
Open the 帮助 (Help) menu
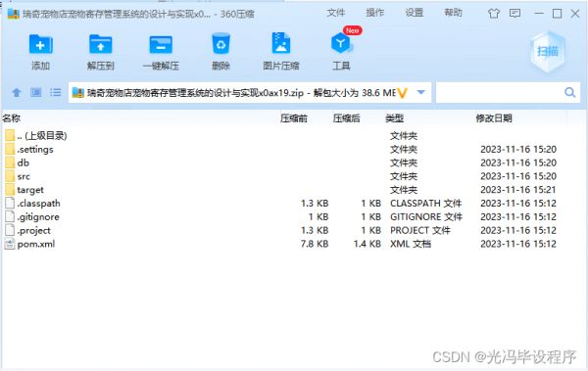(x=453, y=13)
